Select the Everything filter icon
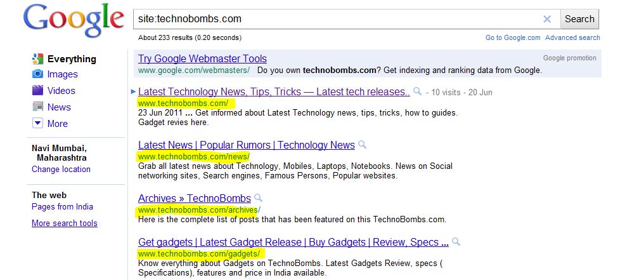Viewport: 644px width, 280px height. (37, 59)
